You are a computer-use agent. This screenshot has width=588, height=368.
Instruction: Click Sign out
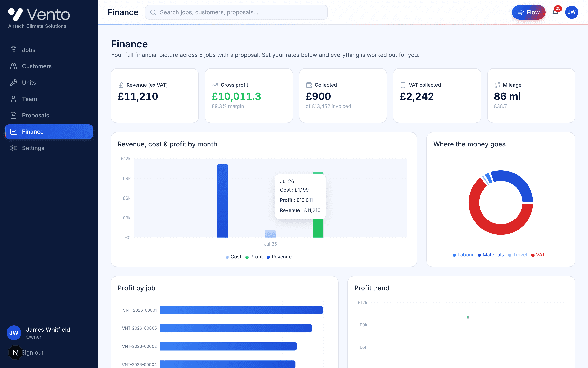pyautogui.click(x=33, y=352)
